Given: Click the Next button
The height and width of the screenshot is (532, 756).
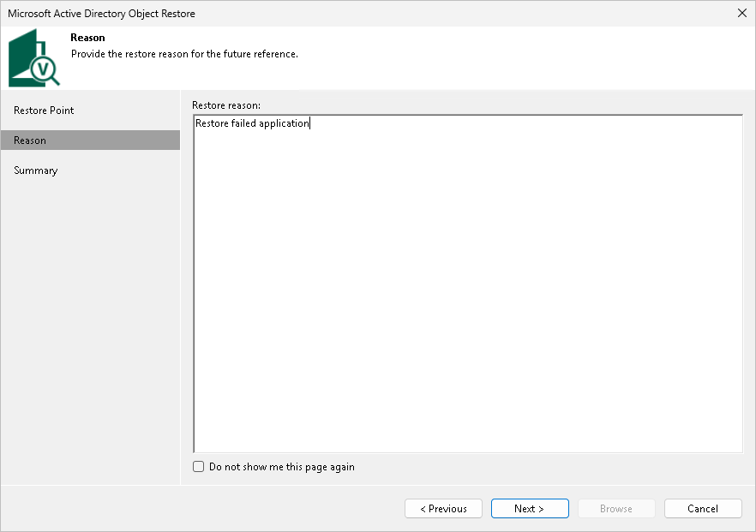Looking at the screenshot, I should click(x=530, y=508).
